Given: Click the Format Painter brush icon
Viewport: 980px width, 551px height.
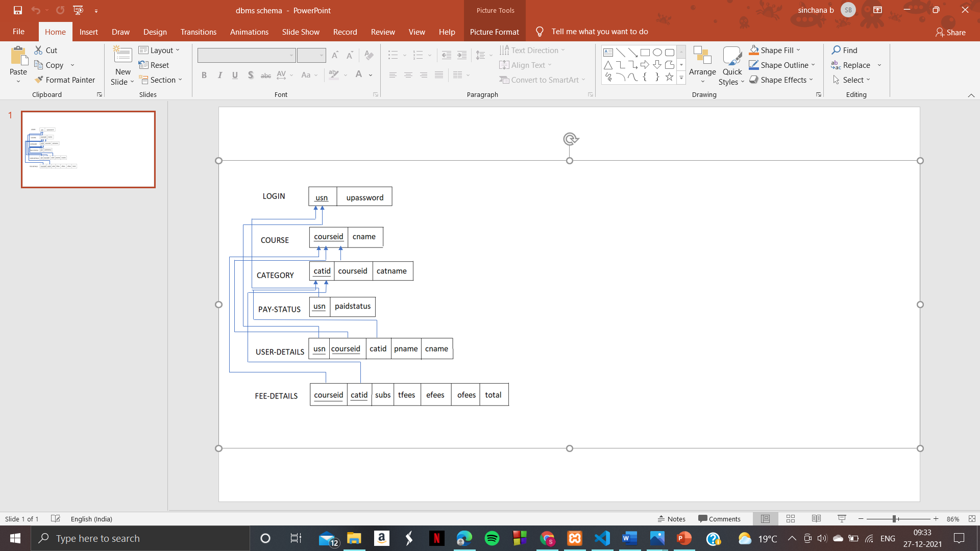Looking at the screenshot, I should (x=39, y=80).
